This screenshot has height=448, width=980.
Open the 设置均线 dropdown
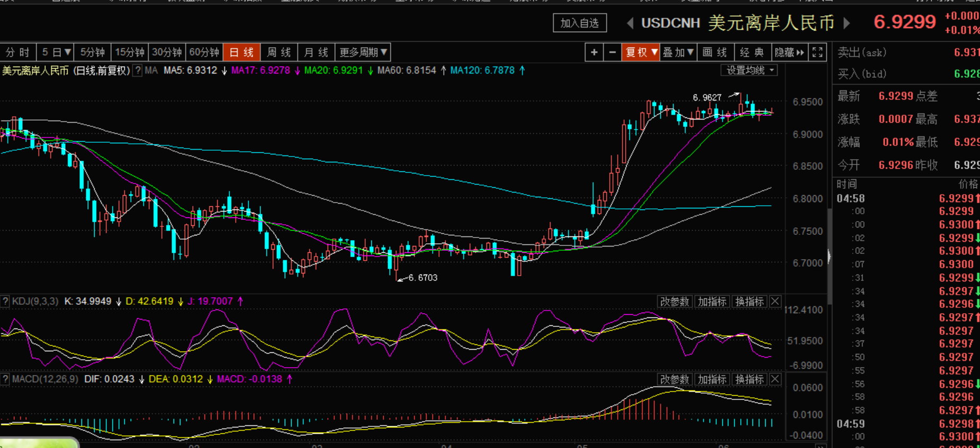(749, 70)
